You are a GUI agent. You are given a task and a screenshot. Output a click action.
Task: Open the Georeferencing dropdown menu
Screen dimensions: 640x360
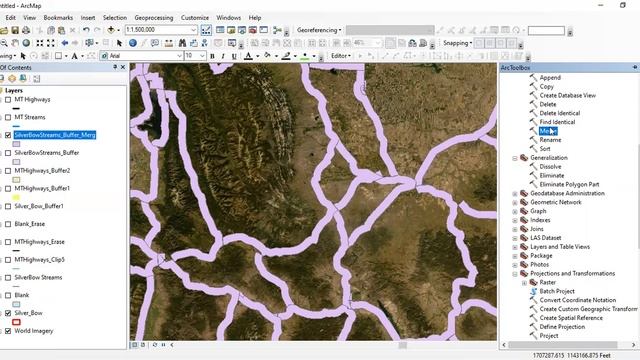(x=319, y=30)
